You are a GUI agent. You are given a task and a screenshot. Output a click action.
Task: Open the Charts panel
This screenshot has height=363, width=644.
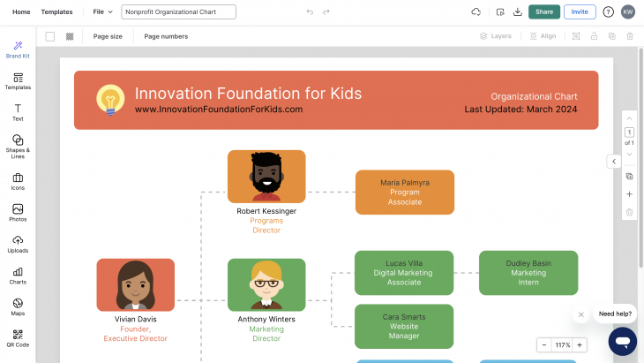click(18, 276)
